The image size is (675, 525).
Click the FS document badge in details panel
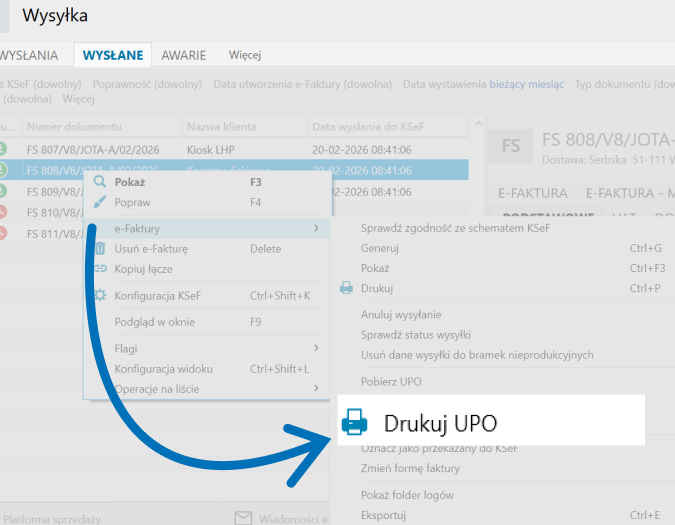coord(511,146)
